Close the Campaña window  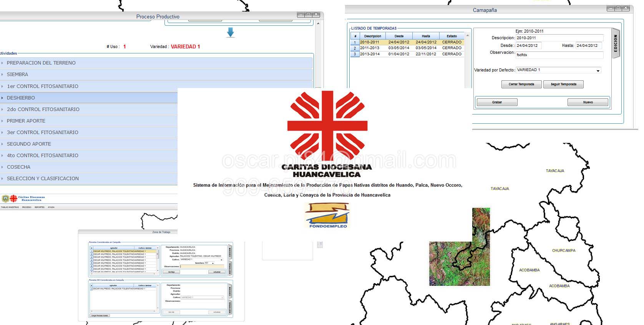click(626, 8)
